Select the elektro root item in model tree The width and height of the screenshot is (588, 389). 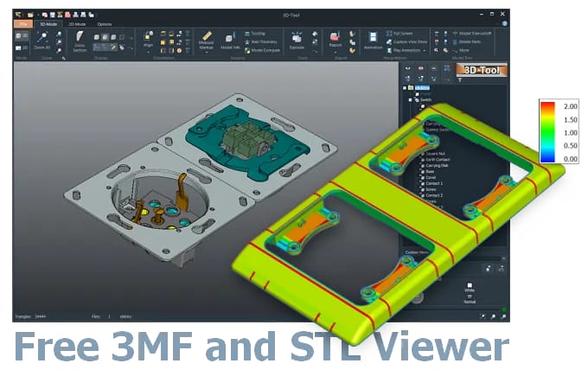[422, 87]
